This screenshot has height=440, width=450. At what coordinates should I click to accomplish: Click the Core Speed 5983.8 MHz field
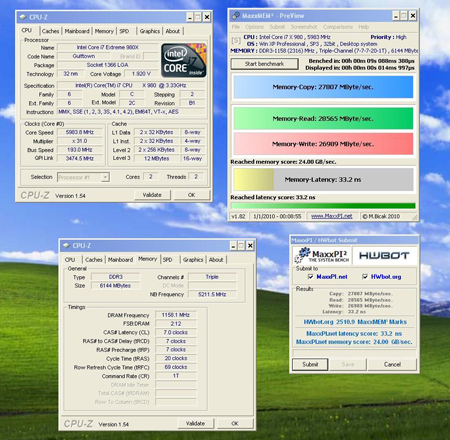click(80, 132)
